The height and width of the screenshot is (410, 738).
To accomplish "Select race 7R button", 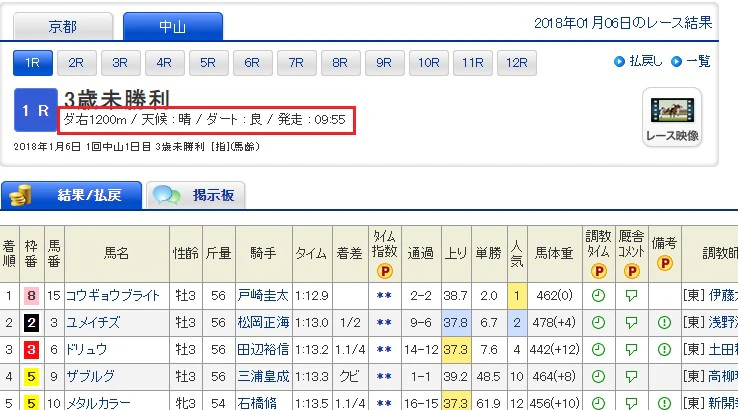I will tap(297, 63).
